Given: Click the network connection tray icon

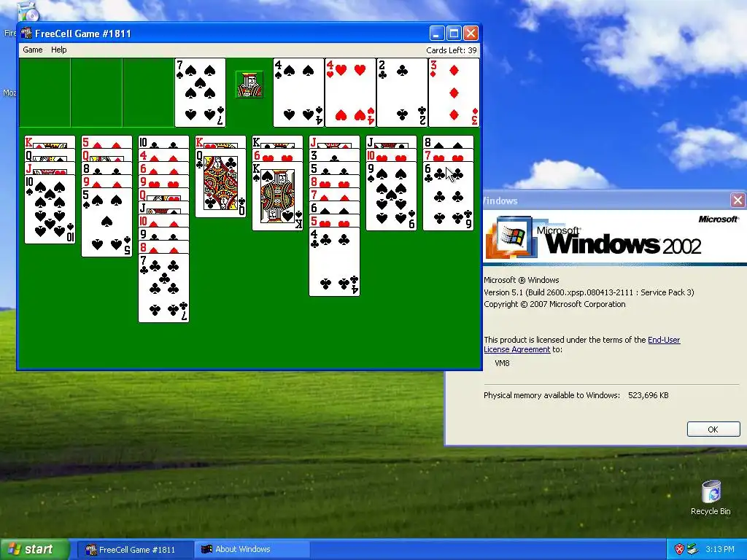Looking at the screenshot, I should tap(693, 550).
